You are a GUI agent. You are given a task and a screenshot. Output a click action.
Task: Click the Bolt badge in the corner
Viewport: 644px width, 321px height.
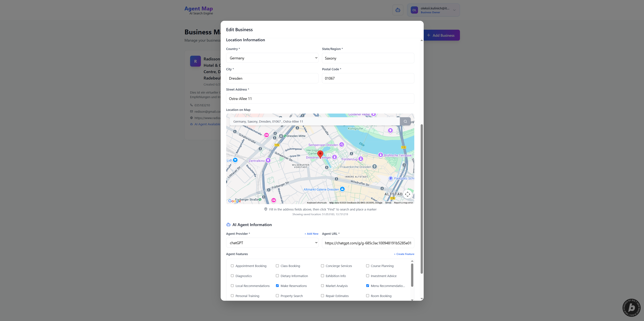(631, 308)
